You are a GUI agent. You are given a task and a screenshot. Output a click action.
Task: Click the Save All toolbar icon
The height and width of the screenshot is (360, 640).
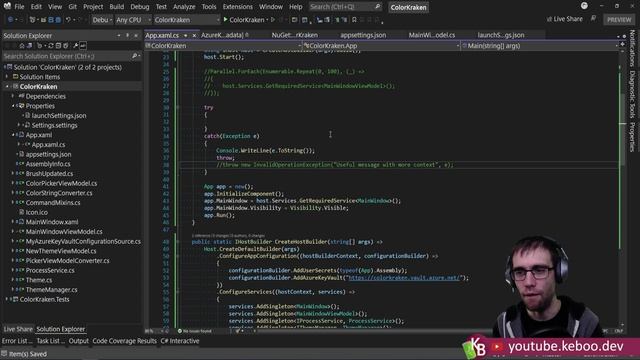point(58,20)
